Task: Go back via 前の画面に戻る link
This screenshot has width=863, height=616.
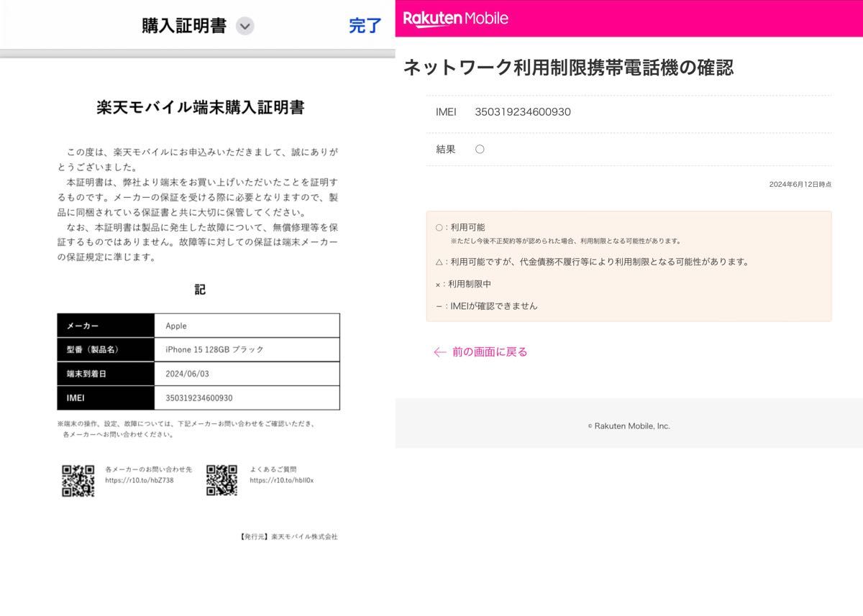Action: pos(490,351)
